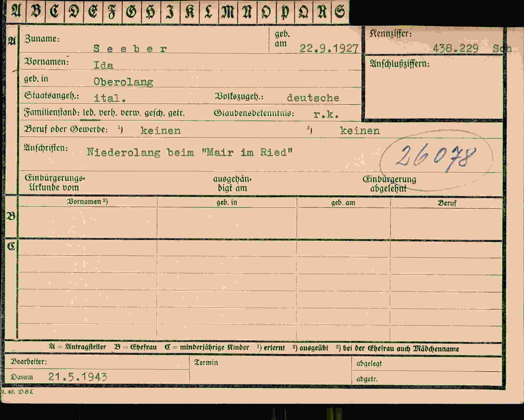Select the letter R index tab

pyautogui.click(x=322, y=12)
